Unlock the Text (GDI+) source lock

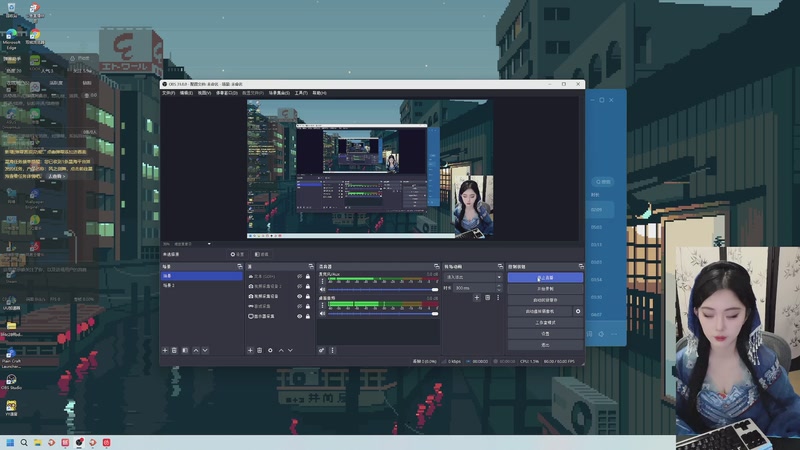click(308, 276)
